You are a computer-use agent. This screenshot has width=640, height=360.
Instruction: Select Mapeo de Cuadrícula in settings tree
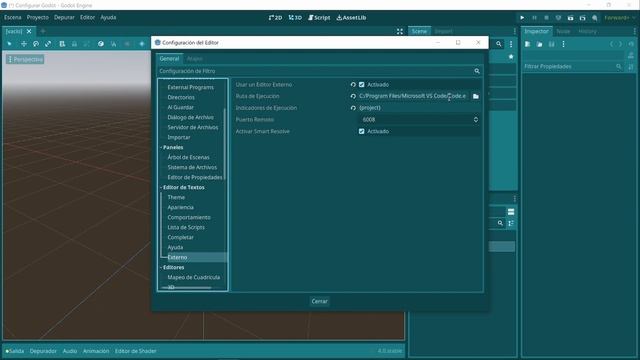coord(194,277)
